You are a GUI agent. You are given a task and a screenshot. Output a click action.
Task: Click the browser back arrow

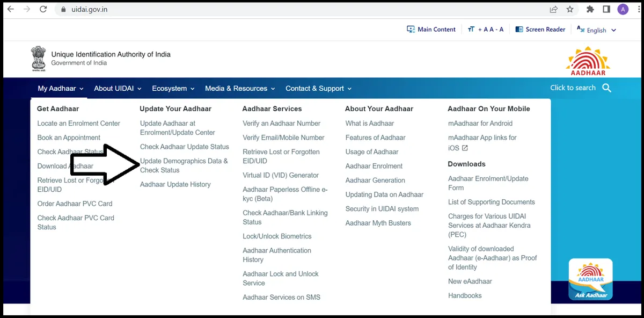pos(10,9)
